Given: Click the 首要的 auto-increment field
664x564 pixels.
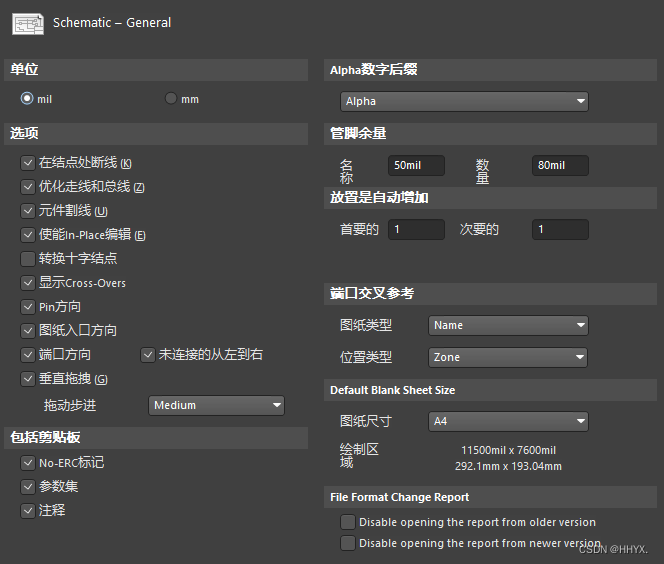Looking at the screenshot, I should (x=416, y=229).
